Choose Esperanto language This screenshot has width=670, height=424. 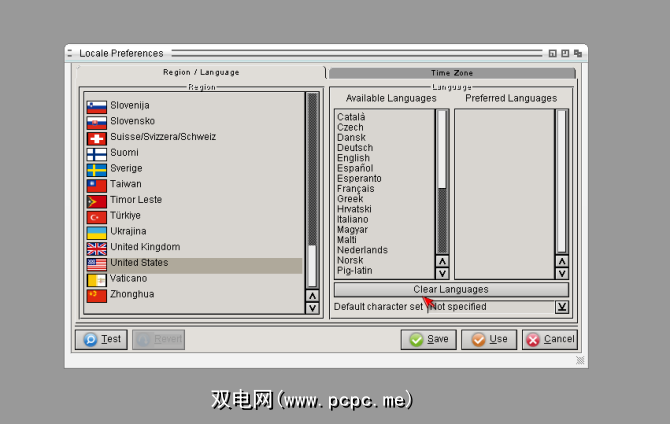pyautogui.click(x=359, y=179)
